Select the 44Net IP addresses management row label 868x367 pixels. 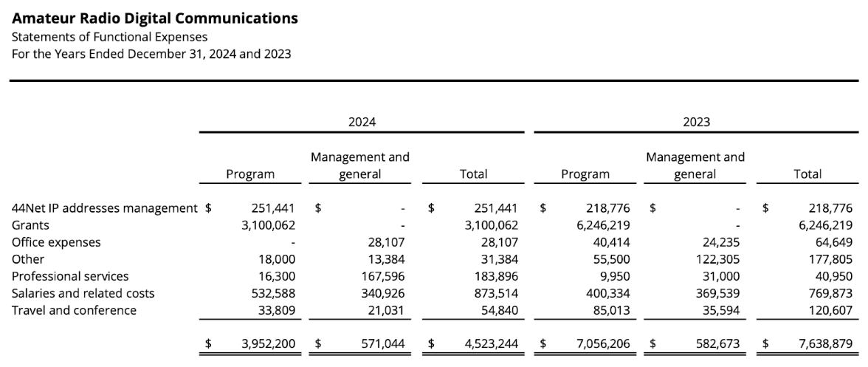pos(105,208)
